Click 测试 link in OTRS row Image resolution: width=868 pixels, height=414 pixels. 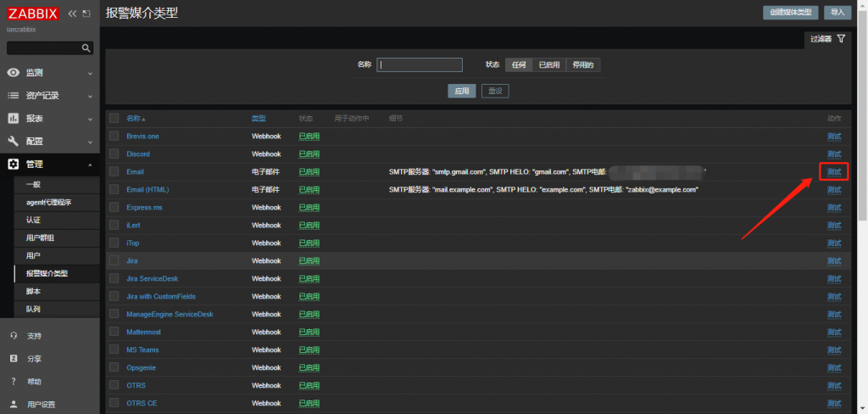834,385
